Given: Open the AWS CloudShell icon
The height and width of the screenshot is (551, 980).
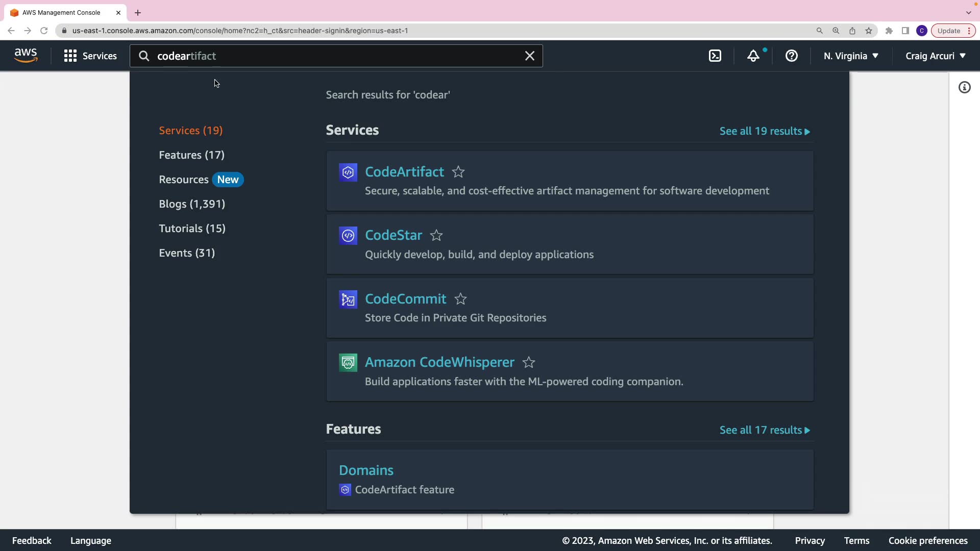Looking at the screenshot, I should point(715,56).
